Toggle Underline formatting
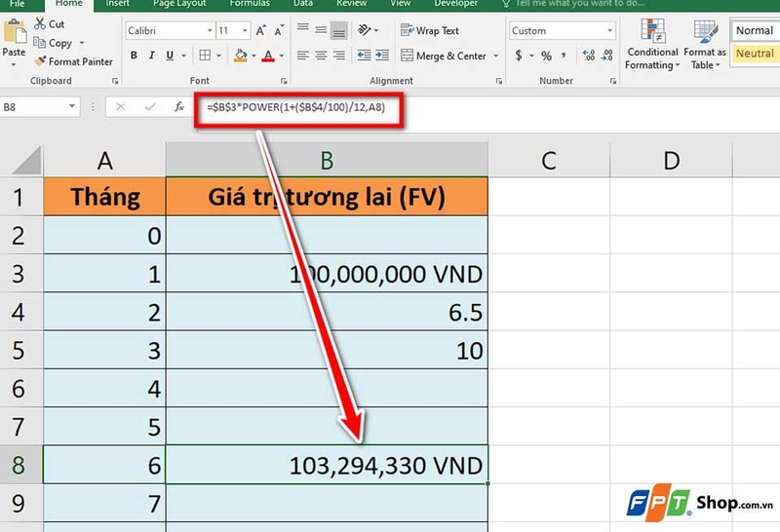780x532 pixels. (170, 56)
